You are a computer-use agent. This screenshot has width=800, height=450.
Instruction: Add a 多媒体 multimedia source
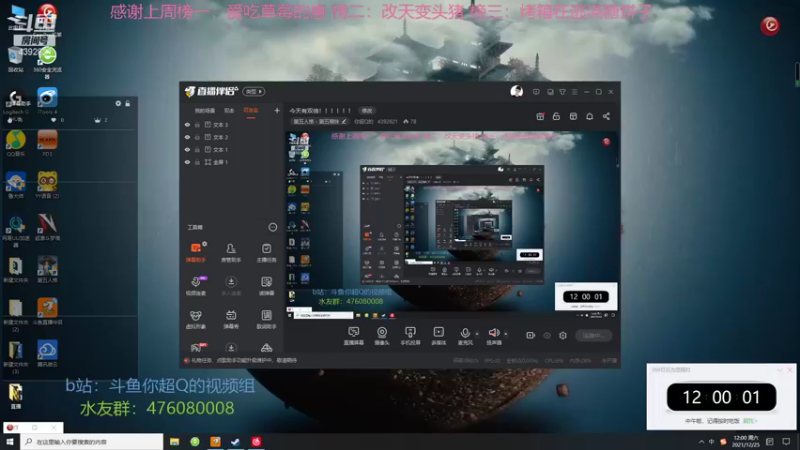(x=438, y=336)
